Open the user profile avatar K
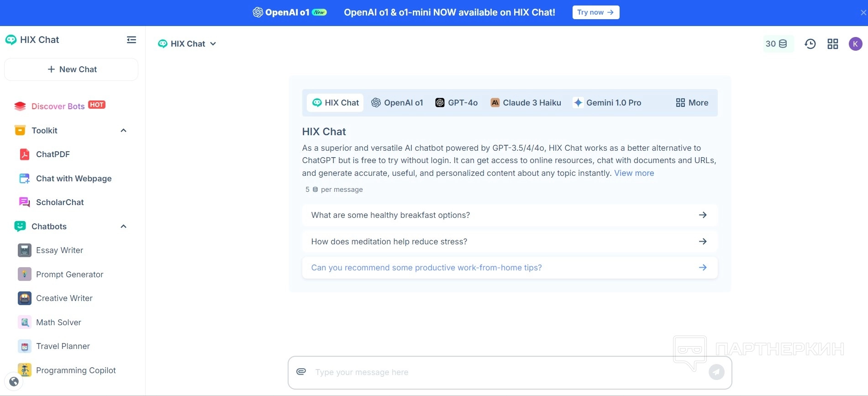The image size is (868, 396). [x=855, y=44]
